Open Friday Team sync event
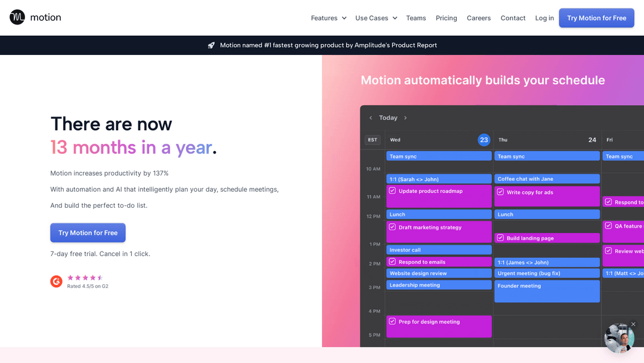The width and height of the screenshot is (644, 363). [x=623, y=156]
